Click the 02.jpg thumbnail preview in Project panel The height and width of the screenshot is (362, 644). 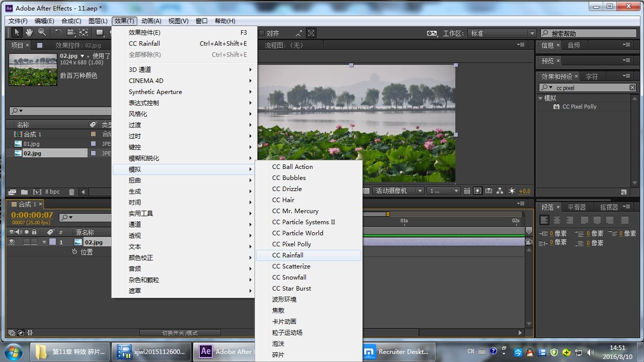tap(33, 69)
